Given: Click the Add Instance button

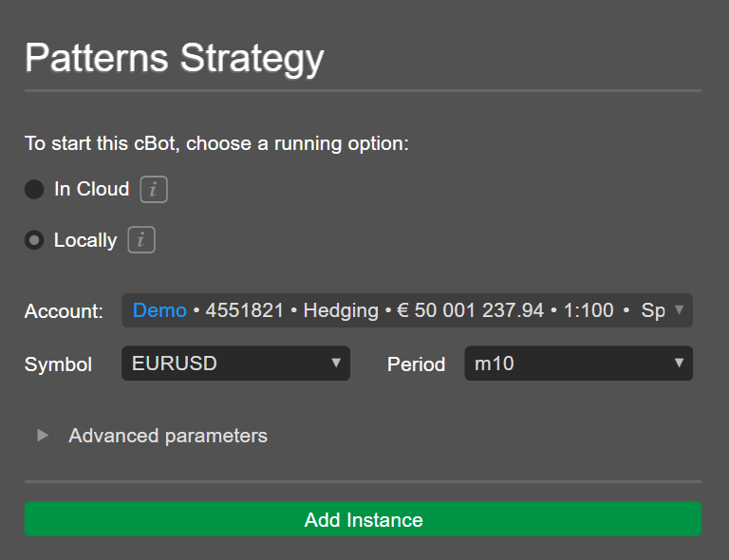Looking at the screenshot, I should pos(363,519).
